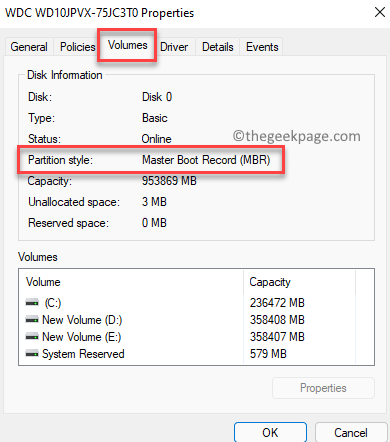This screenshot has width=390, height=442.
Task: Click the System Reserved drive icon
Action: click(x=32, y=354)
